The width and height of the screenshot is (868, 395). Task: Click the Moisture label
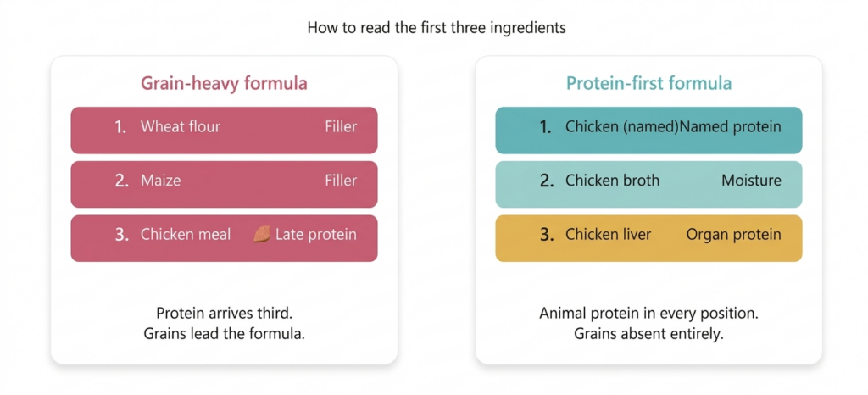tap(751, 181)
